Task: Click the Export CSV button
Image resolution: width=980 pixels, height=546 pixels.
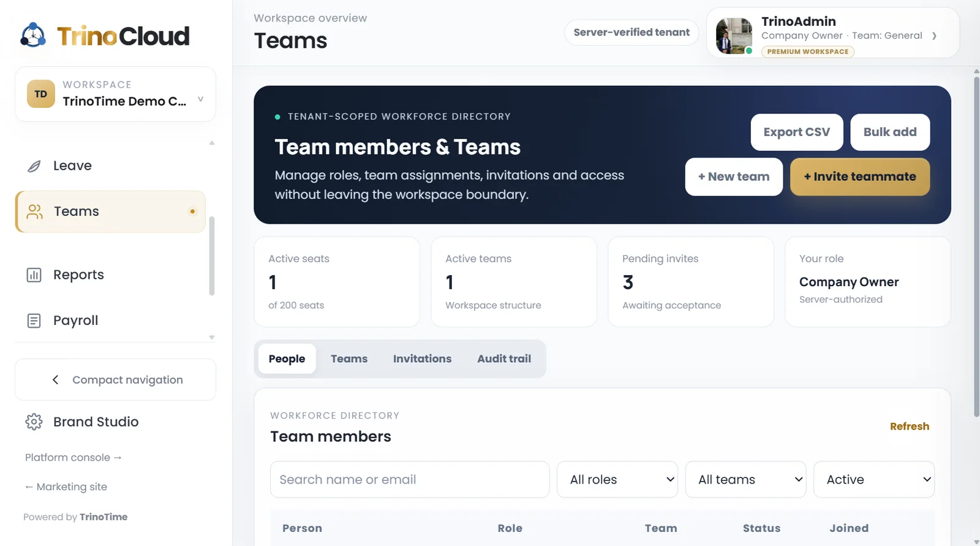Action: click(797, 132)
